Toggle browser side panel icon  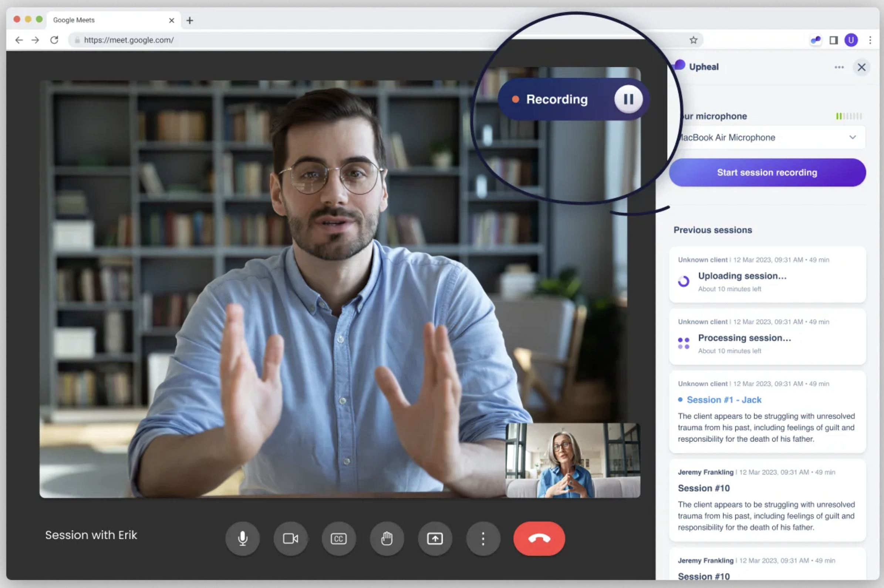coord(833,40)
